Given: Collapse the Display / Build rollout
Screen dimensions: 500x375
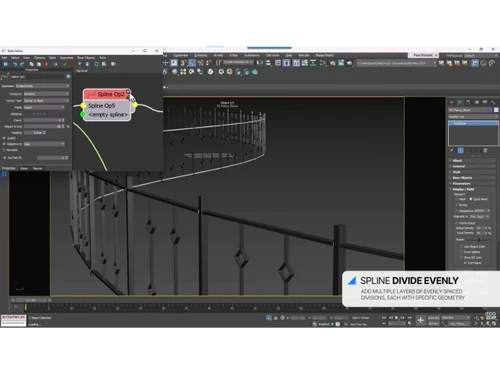Looking at the screenshot, I should click(472, 189).
